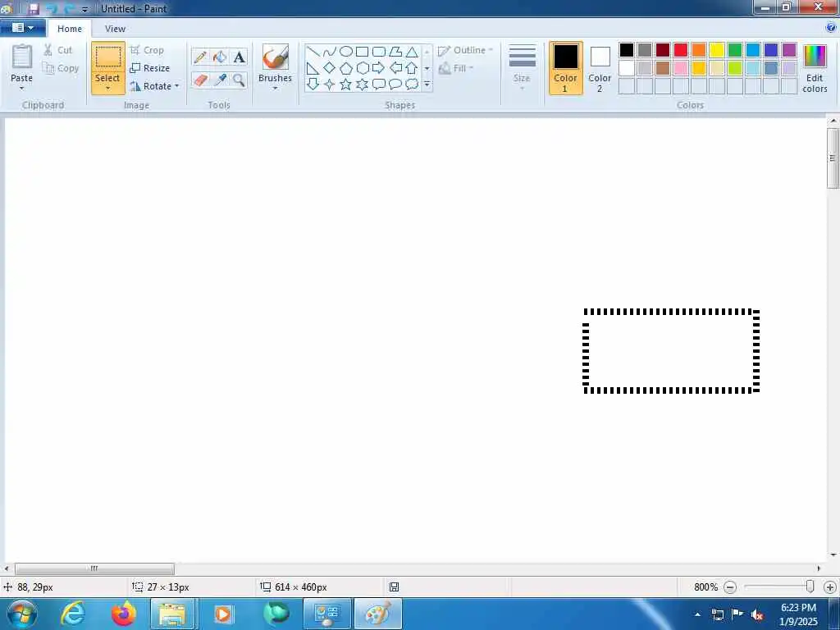
Task: Select the Triangle shape
Action: pyautogui.click(x=412, y=52)
